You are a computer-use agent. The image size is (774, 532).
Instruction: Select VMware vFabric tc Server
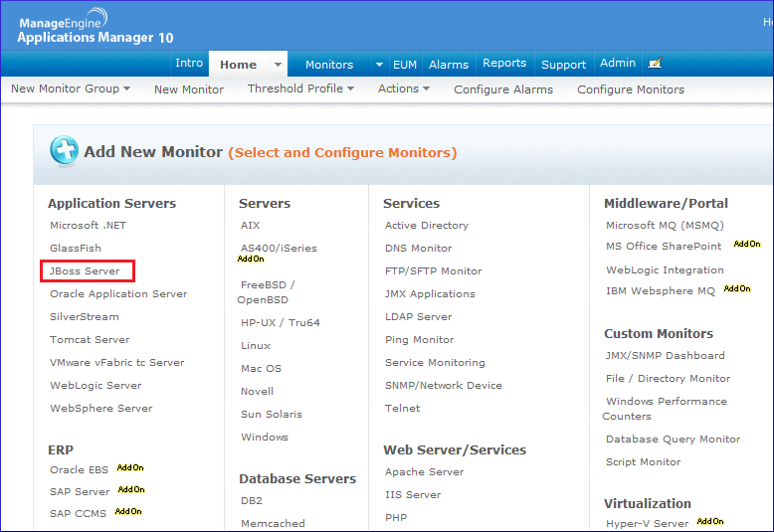tap(117, 362)
